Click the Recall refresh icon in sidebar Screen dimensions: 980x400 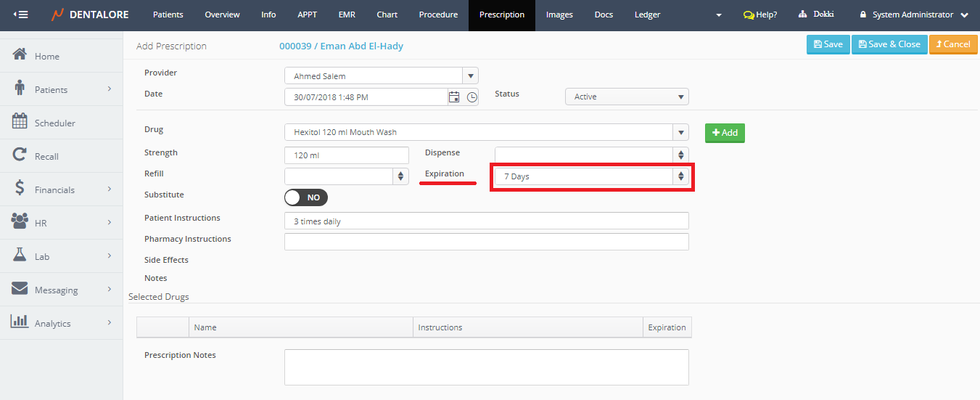tap(20, 155)
